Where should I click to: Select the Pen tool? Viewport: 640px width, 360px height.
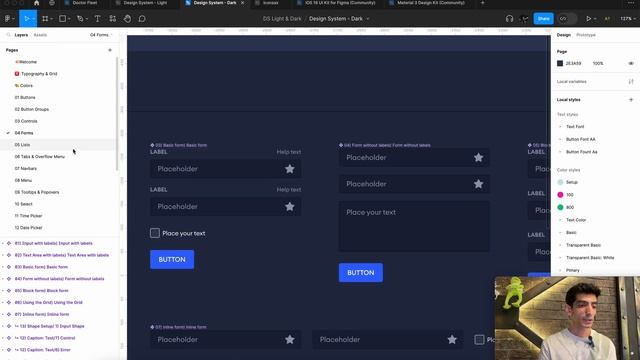pos(80,18)
